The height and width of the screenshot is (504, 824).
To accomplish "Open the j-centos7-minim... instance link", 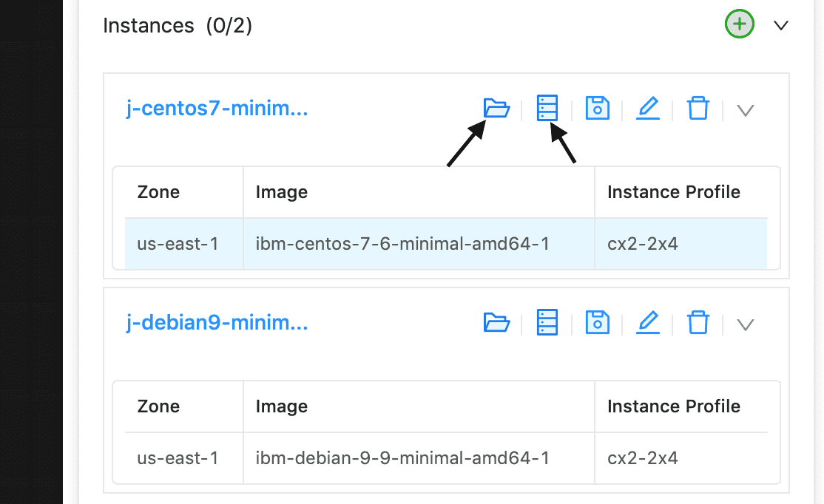I will coord(217,108).
